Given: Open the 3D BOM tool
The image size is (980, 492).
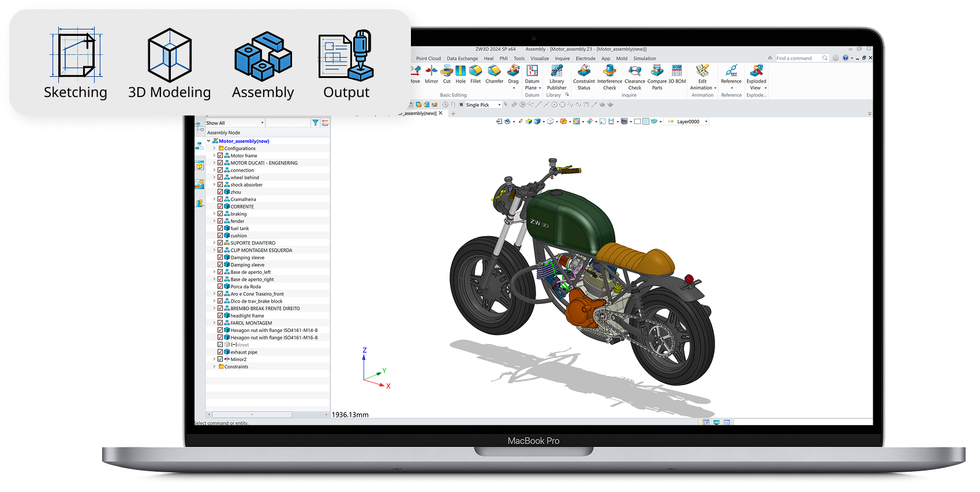Looking at the screenshot, I should (677, 71).
